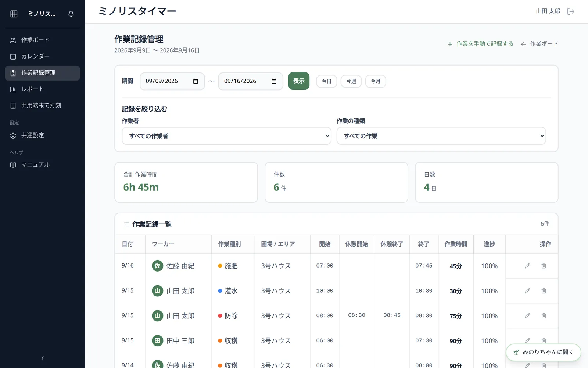The height and width of the screenshot is (368, 588).
Task: Edit the 9/15 防除 record
Action: click(x=527, y=316)
